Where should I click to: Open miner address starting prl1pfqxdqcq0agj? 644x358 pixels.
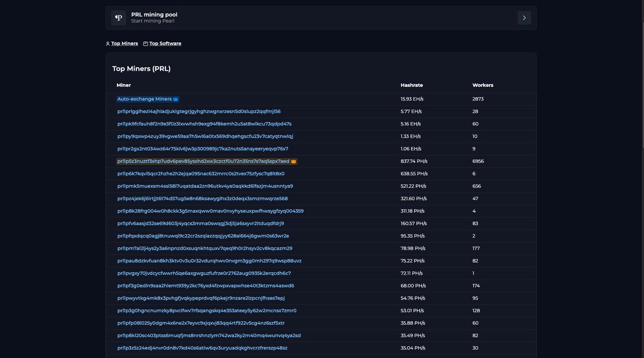(203, 236)
